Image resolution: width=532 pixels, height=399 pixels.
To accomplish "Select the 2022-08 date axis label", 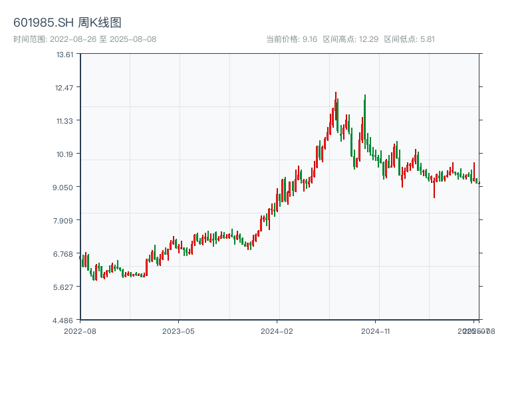I will point(80,331).
